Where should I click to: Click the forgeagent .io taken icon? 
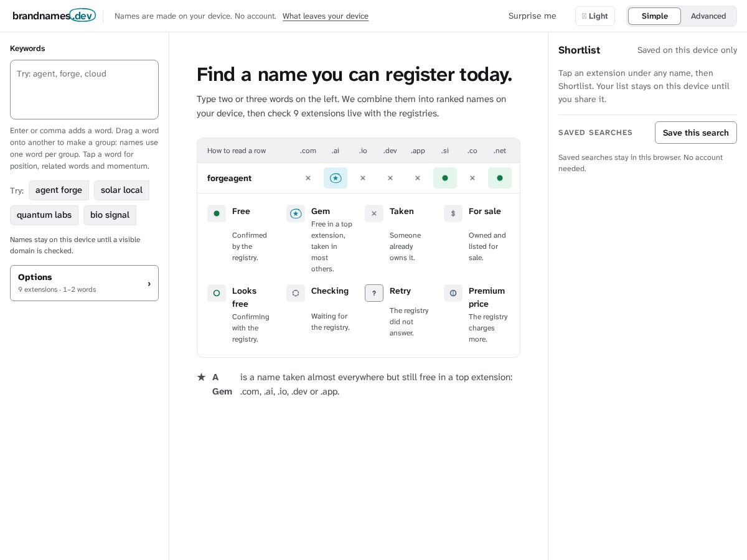363,178
